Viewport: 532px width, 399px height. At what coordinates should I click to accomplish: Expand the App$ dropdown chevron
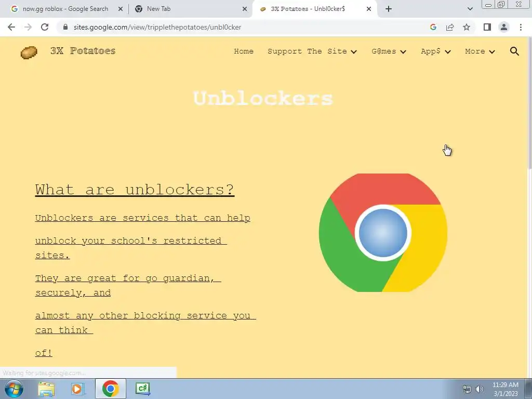coord(448,51)
